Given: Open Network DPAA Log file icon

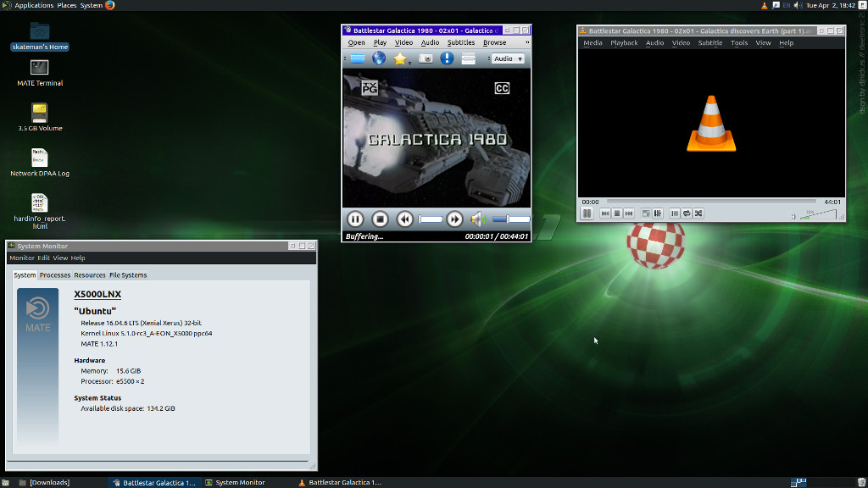Looking at the screenshot, I should coord(40,163).
